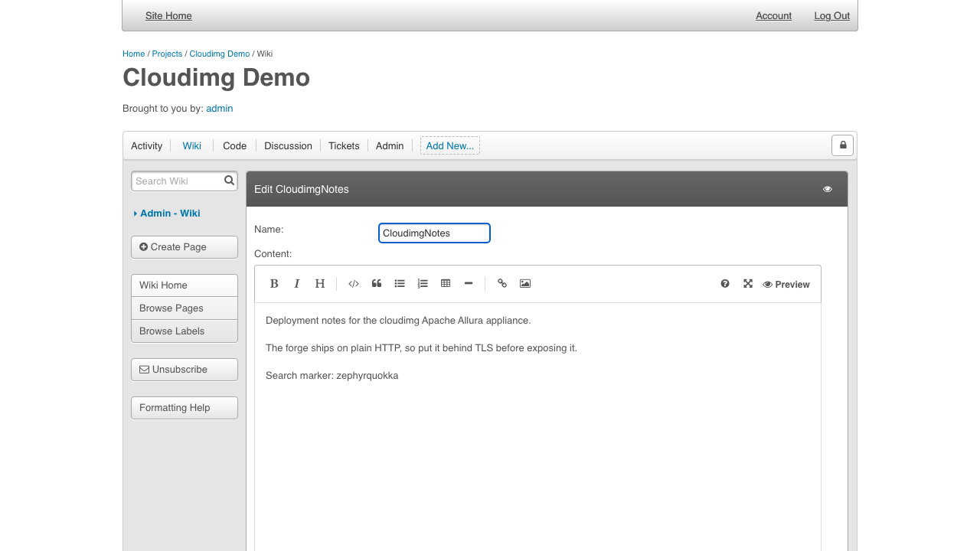Insert horizontal rule in editor

point(469,284)
